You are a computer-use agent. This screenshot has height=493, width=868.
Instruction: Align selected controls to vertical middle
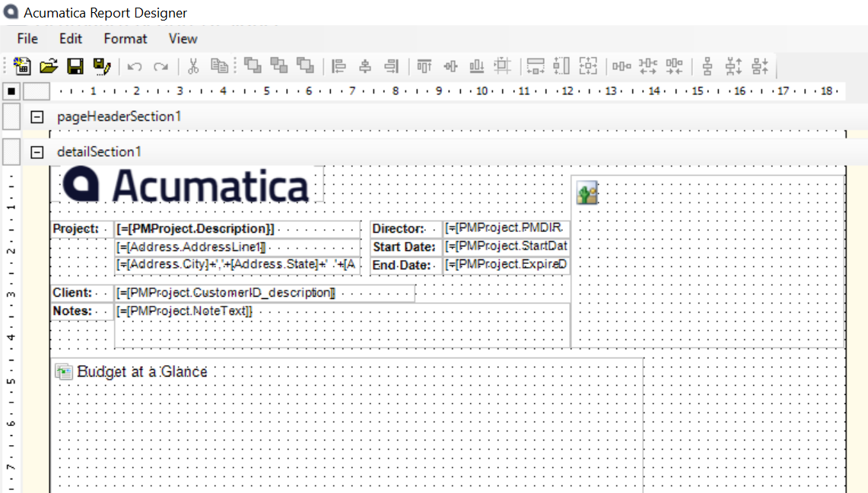click(x=450, y=66)
